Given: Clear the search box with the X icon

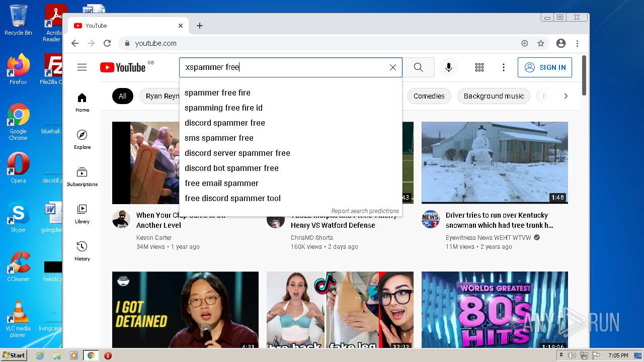Looking at the screenshot, I should pyautogui.click(x=393, y=67).
